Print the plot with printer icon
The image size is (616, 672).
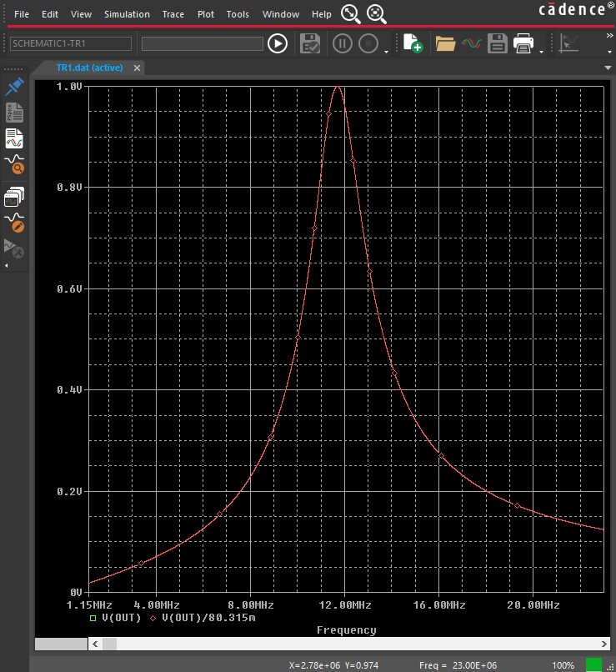(x=523, y=43)
